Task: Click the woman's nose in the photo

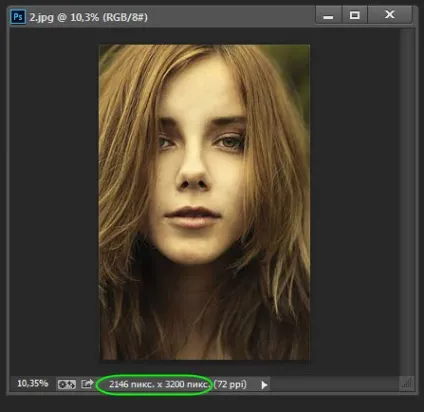Action: (x=192, y=172)
